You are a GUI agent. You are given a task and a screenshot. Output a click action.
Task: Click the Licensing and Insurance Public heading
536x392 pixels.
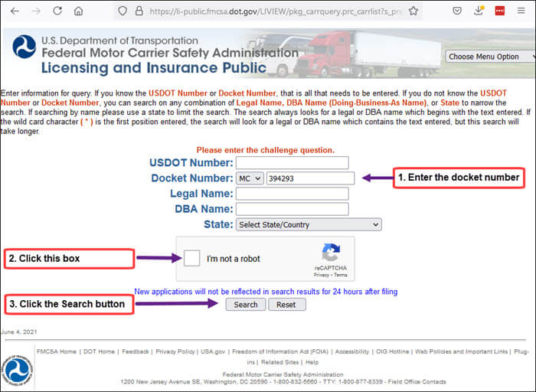[x=154, y=67]
